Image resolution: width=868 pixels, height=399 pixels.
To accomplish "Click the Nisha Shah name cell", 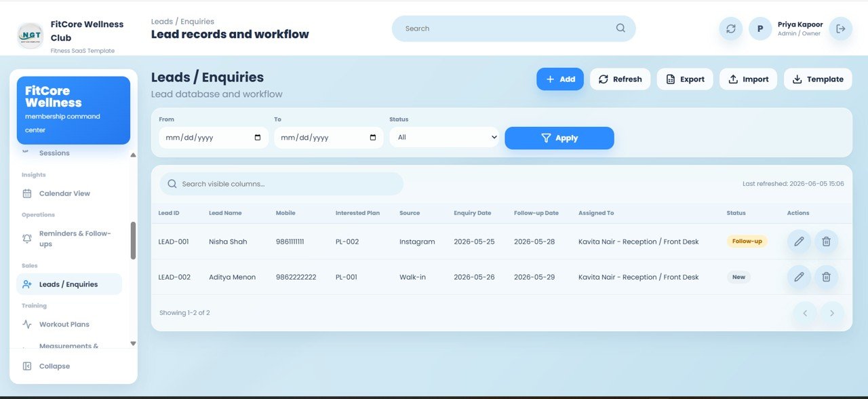I will (x=228, y=242).
